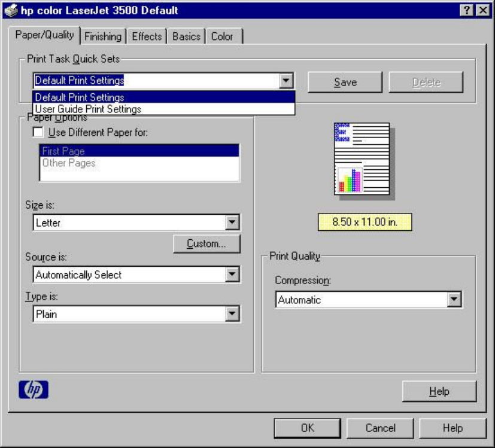495x448 pixels.
Task: Close the LaserJet 3500 Default dialog
Action: (483, 10)
